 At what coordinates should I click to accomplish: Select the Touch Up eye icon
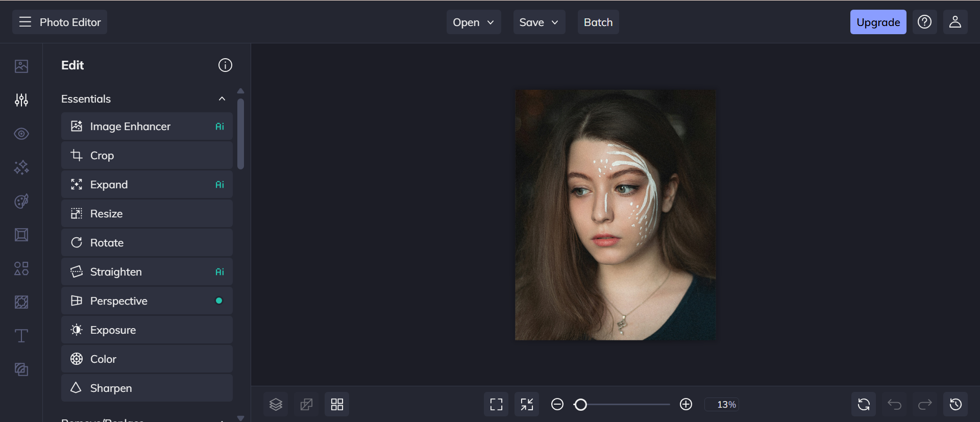pyautogui.click(x=21, y=134)
